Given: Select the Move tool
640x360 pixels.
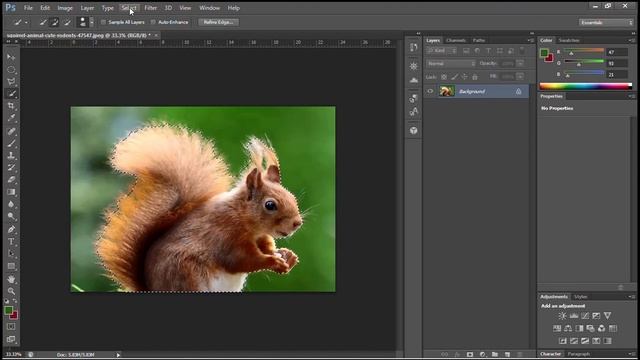Looking at the screenshot, I should click(x=11, y=57).
